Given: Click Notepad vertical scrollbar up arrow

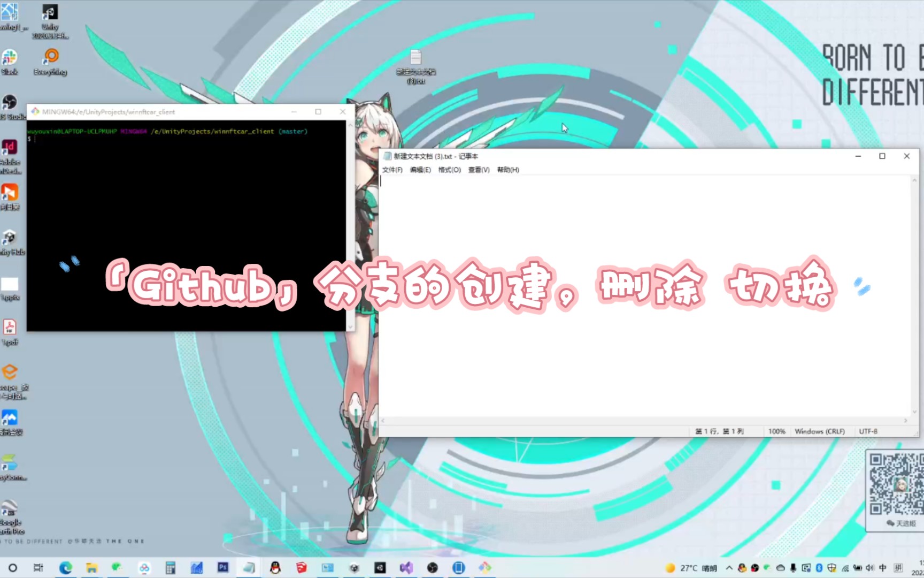Looking at the screenshot, I should pyautogui.click(x=914, y=180).
